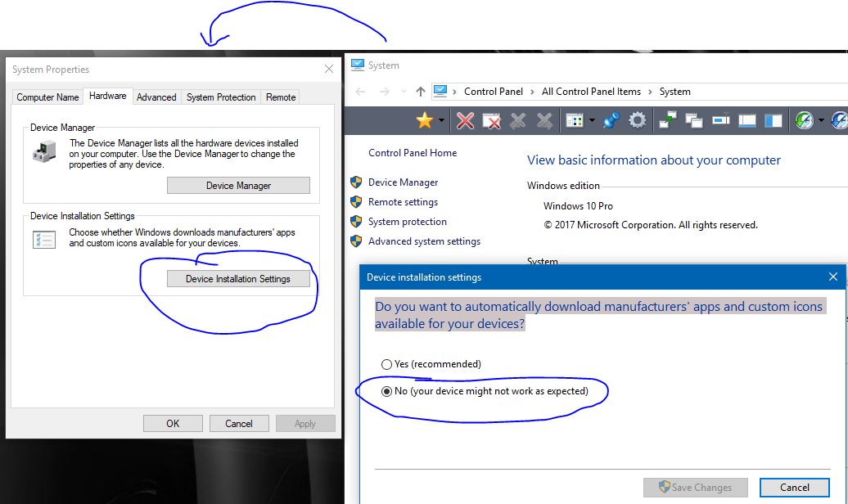Click the gear settings toolbar icon
This screenshot has height=504, width=848.
tap(637, 120)
